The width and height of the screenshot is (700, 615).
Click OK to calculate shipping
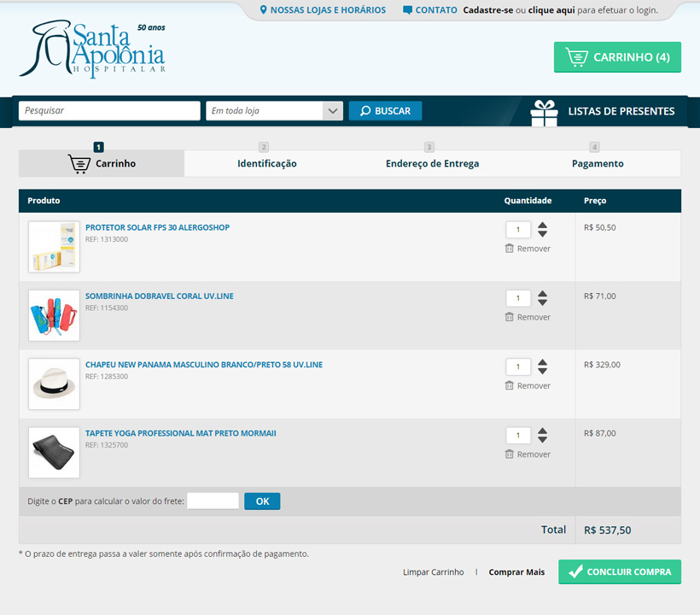click(x=262, y=501)
